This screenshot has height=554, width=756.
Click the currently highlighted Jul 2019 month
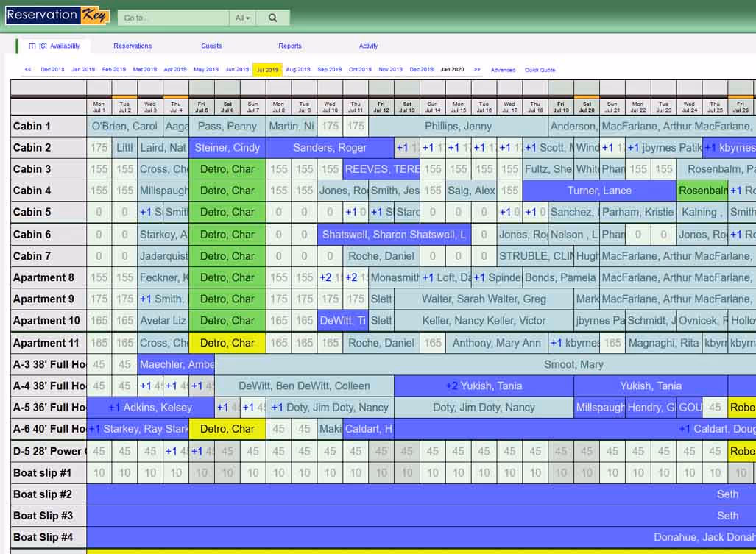[x=266, y=69]
